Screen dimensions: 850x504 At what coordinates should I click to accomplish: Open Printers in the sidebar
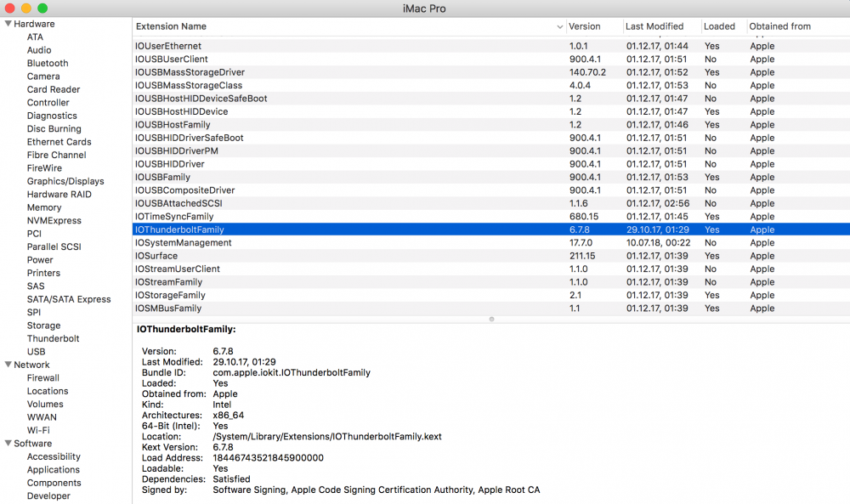pos(43,273)
